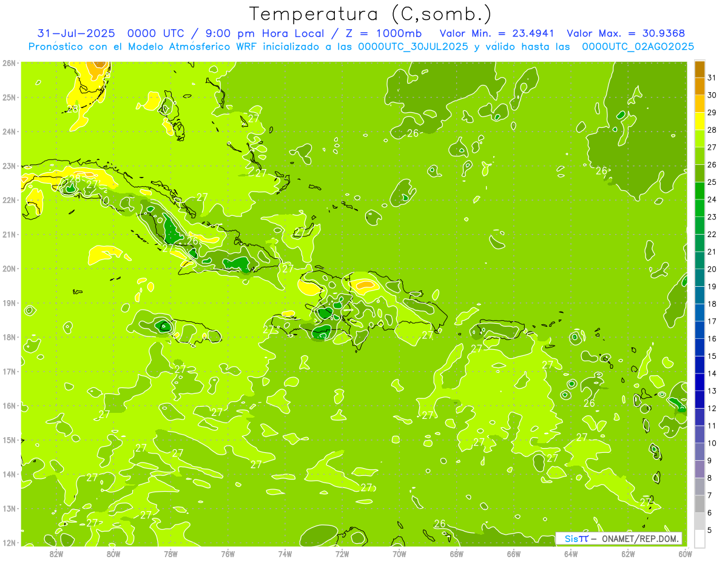The image size is (728, 562).
Task: Click the '70W' longitude axis label
Action: (399, 554)
